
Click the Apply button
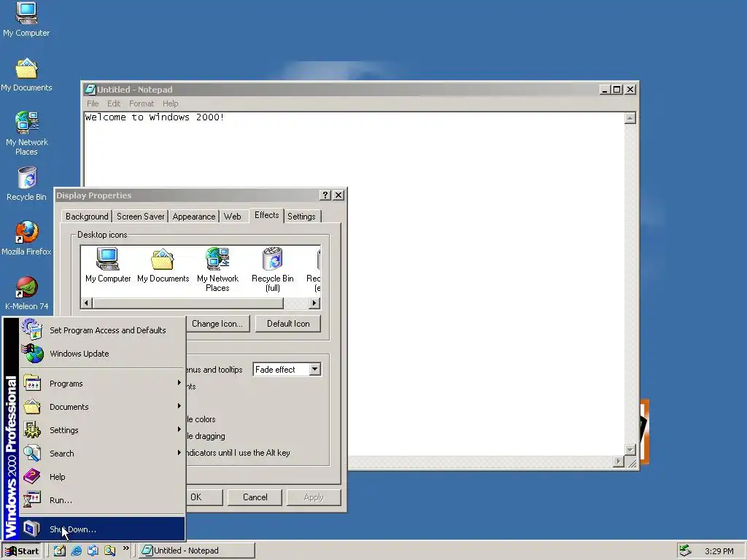[x=314, y=497]
